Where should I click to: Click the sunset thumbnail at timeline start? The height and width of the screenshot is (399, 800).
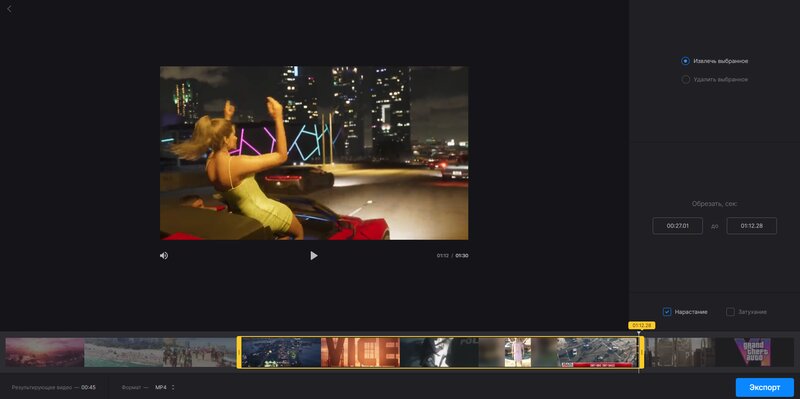[x=45, y=352]
